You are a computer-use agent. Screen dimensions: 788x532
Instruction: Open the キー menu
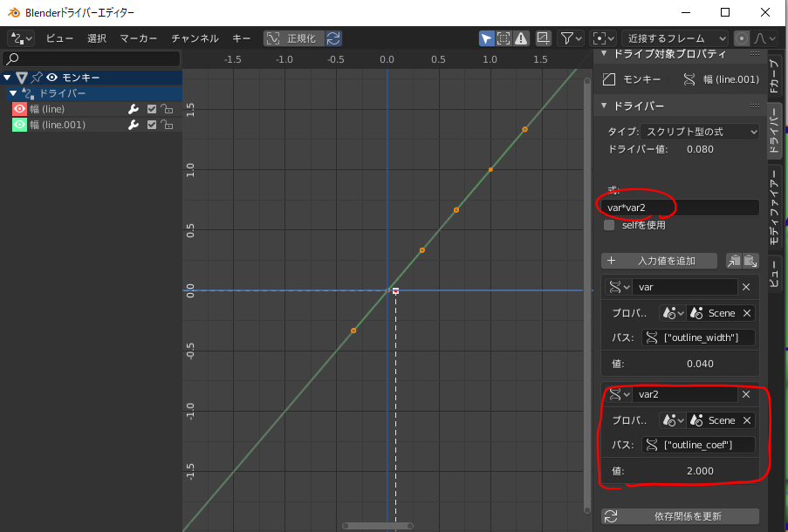pyautogui.click(x=241, y=38)
